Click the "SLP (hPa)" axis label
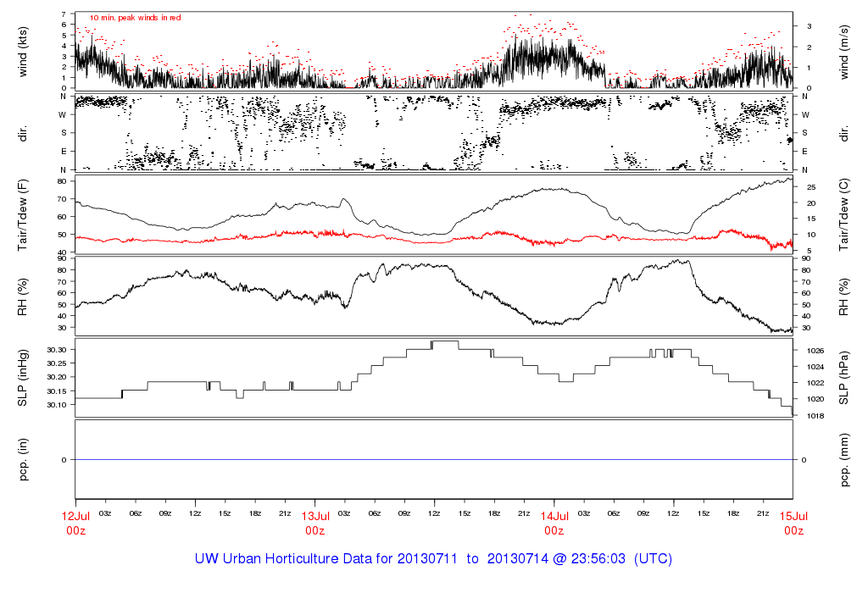Viewport: 868px width, 593px height. (x=843, y=378)
